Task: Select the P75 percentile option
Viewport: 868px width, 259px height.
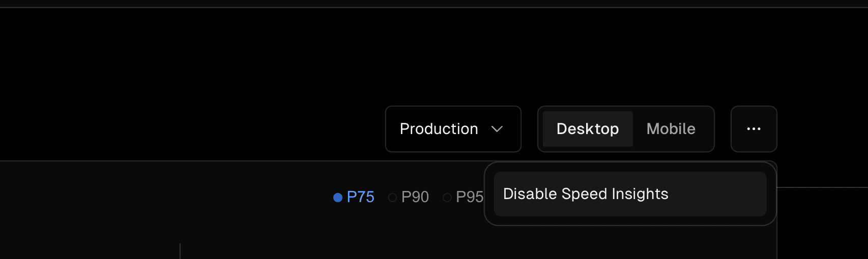Action: coord(354,197)
